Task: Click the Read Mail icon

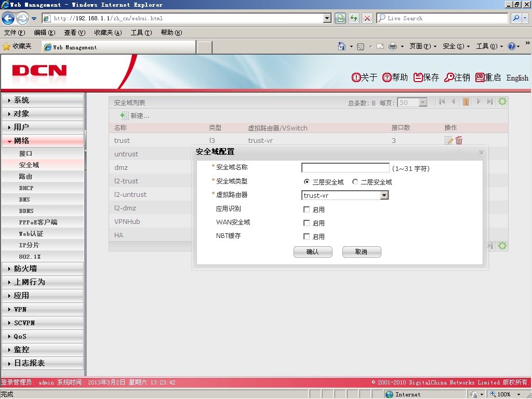Action: 380,46
